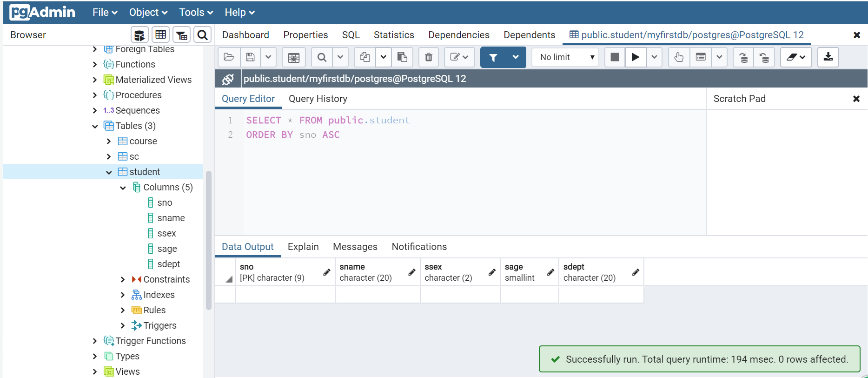This screenshot has width=868, height=378.
Task: Open the Filter options dropdown arrow
Action: 516,57
